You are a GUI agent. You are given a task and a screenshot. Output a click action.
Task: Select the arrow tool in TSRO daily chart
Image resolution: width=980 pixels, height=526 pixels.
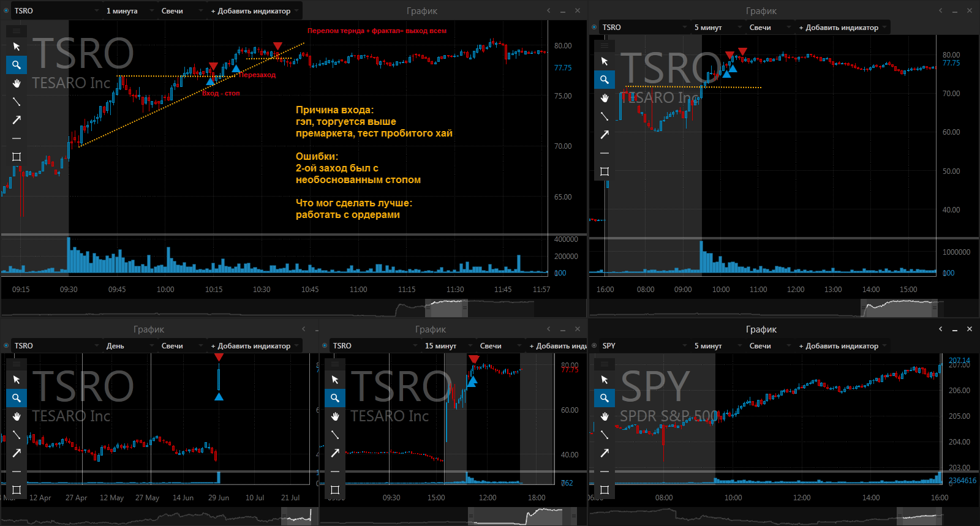point(17,453)
